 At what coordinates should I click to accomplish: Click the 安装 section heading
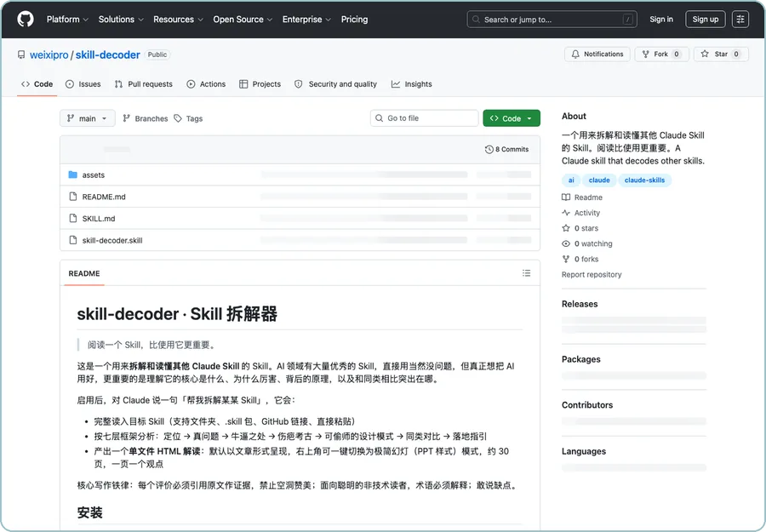(x=90, y=512)
